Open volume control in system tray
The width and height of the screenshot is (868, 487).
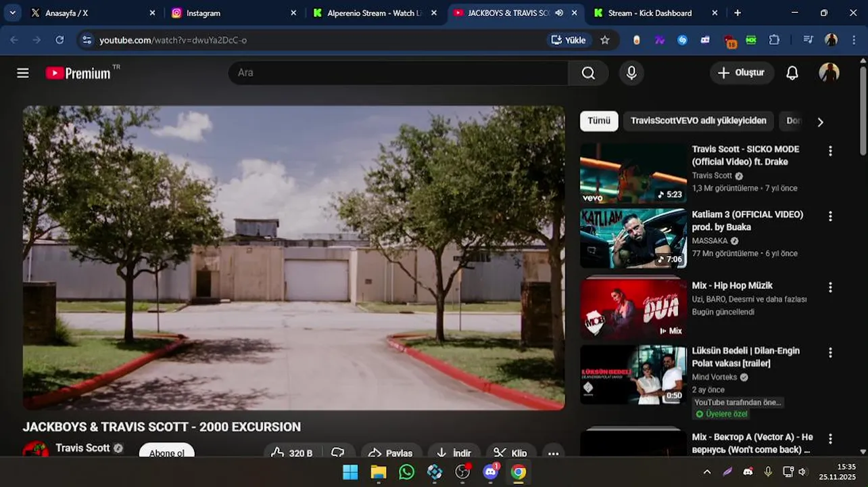802,472
